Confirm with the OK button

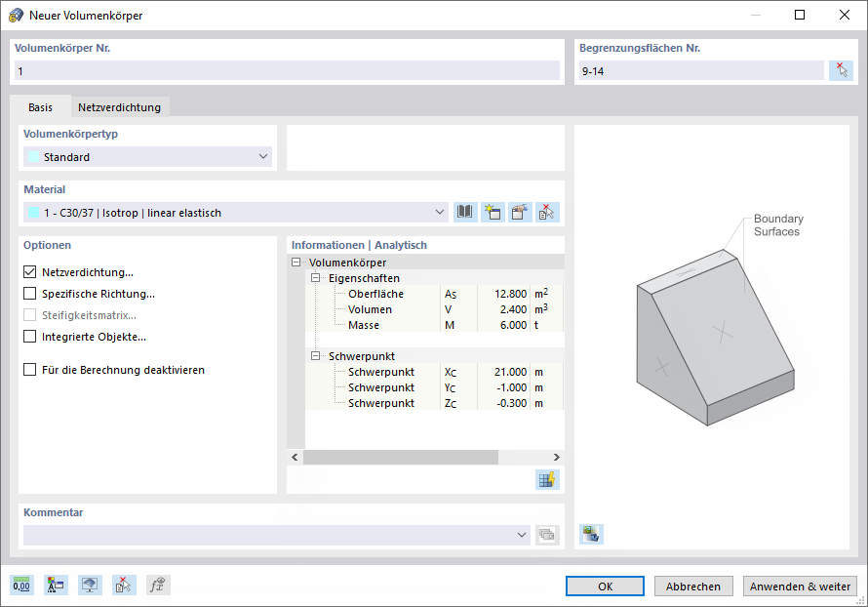coord(605,586)
